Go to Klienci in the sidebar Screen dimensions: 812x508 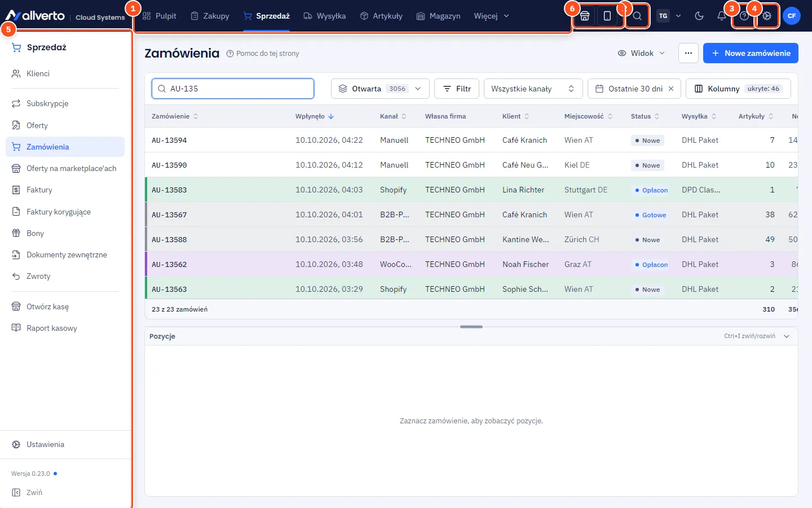tap(65, 73)
